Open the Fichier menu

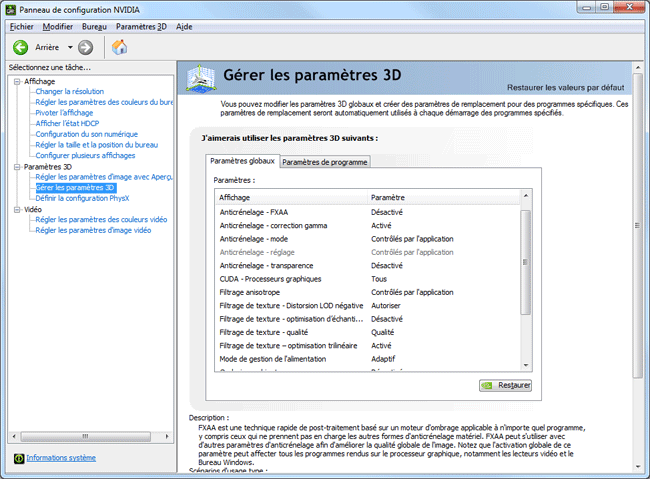pyautogui.click(x=21, y=26)
